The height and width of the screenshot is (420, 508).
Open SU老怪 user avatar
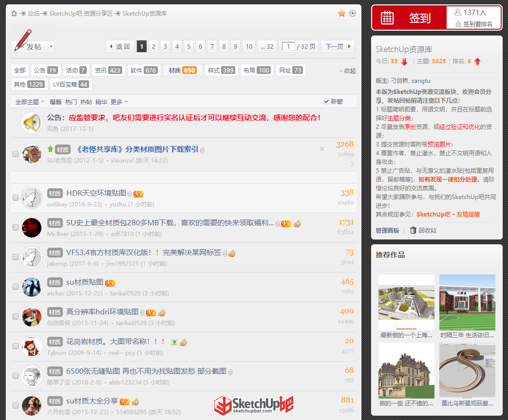coord(32,154)
